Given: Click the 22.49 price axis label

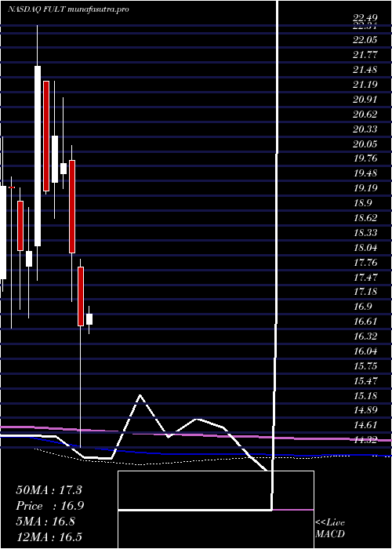Looking at the screenshot, I should coord(365,18).
